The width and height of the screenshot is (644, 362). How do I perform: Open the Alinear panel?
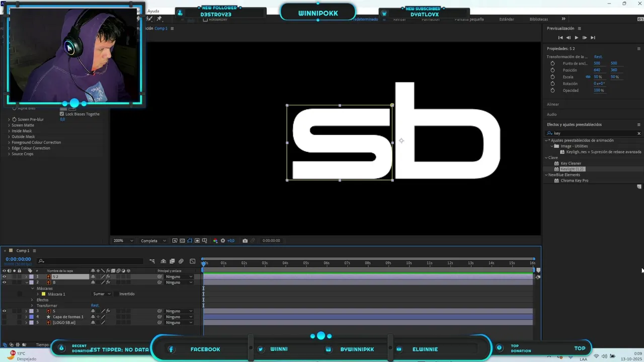pos(553,104)
